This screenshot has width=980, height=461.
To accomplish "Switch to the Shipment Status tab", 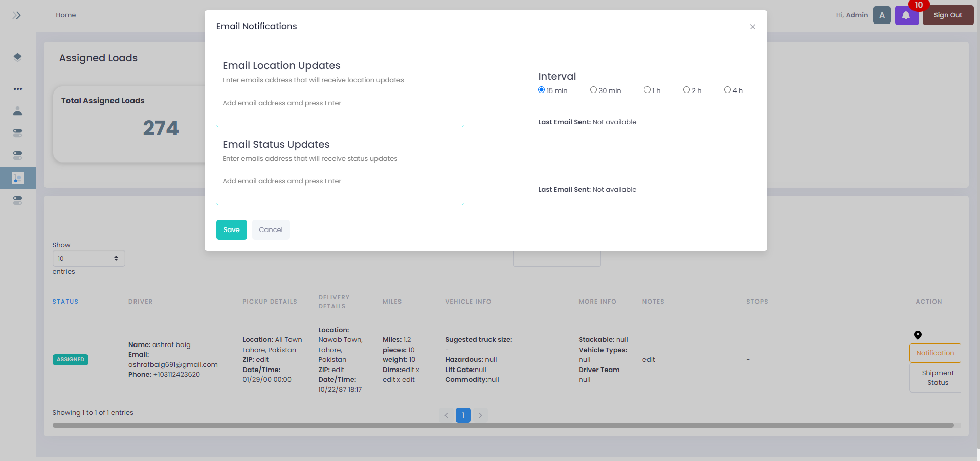I will pyautogui.click(x=938, y=377).
